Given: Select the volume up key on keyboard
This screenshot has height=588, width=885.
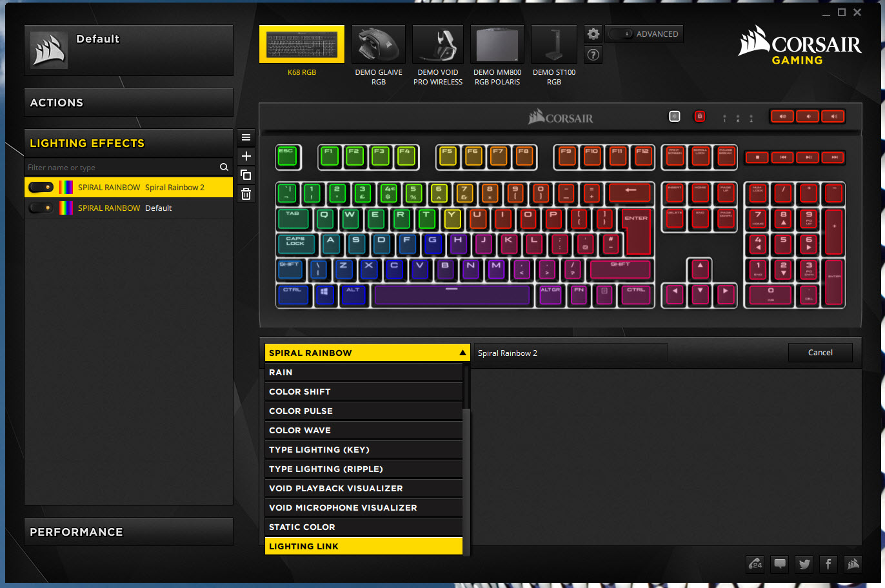Looking at the screenshot, I should [833, 117].
